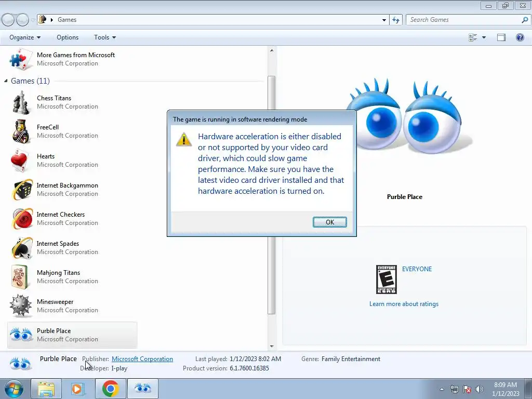
Task: Open the view options dropdown arrow
Action: point(484,37)
